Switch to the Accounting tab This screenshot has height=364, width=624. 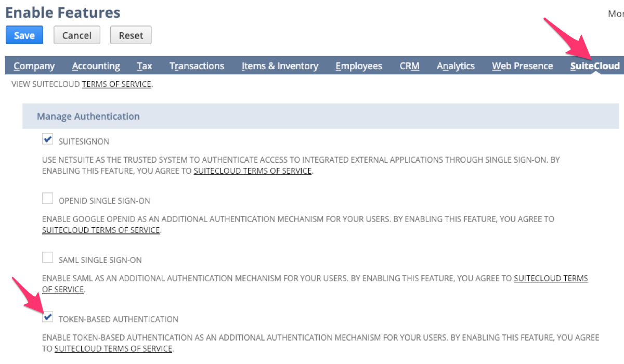(x=96, y=66)
